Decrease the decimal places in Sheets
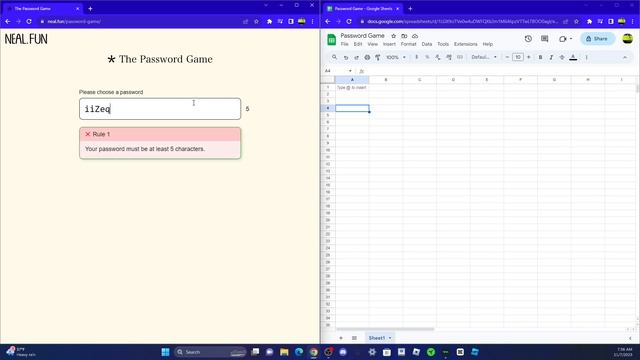Screen dimensions: 640x360 pos(438,57)
